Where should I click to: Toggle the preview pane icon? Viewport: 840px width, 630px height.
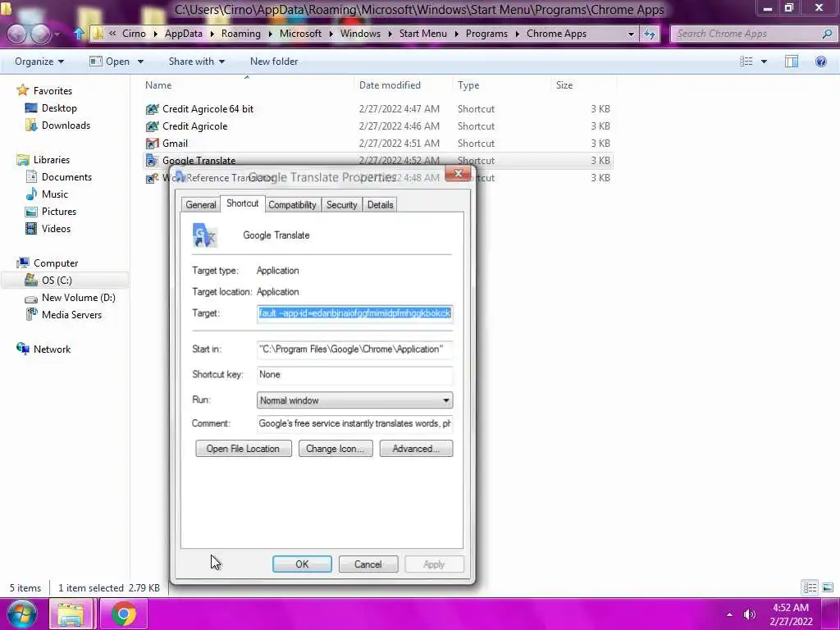tap(792, 61)
